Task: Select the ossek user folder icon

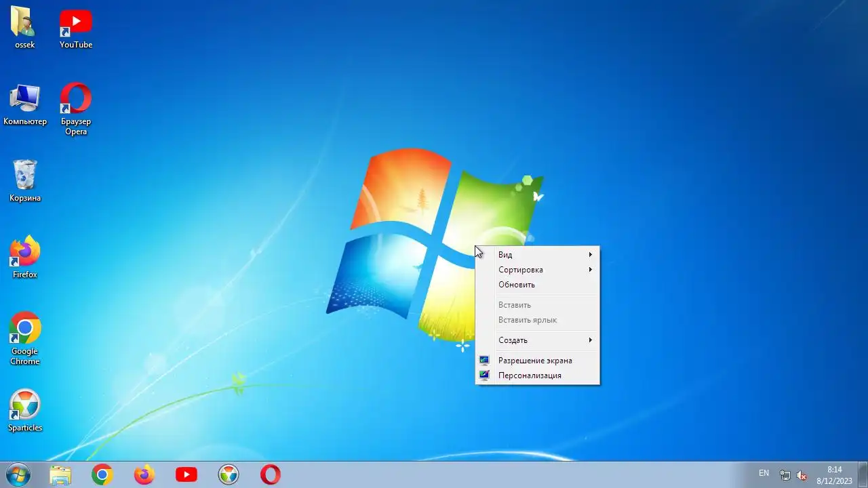Action: click(24, 28)
